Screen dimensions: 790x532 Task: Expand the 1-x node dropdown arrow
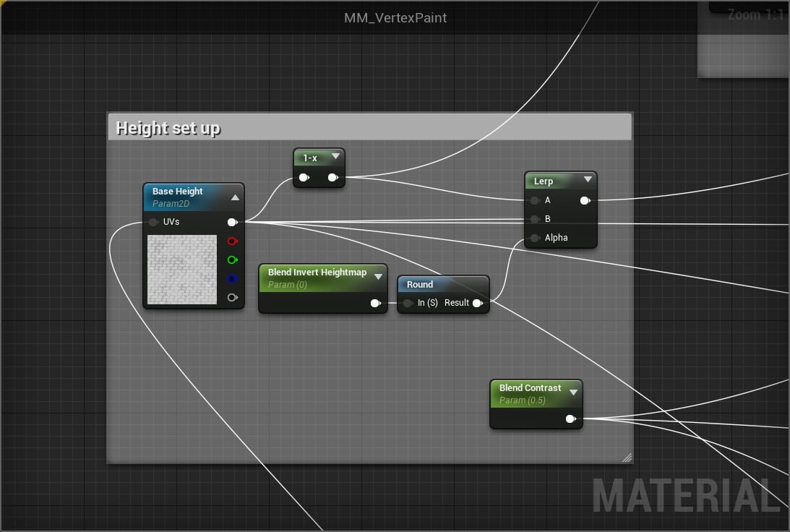(335, 156)
